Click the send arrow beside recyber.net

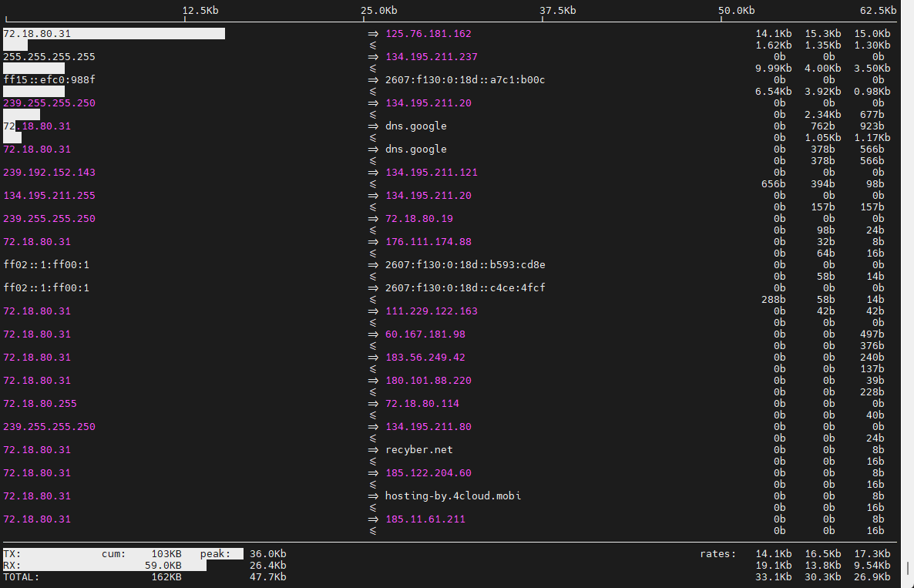click(x=373, y=450)
